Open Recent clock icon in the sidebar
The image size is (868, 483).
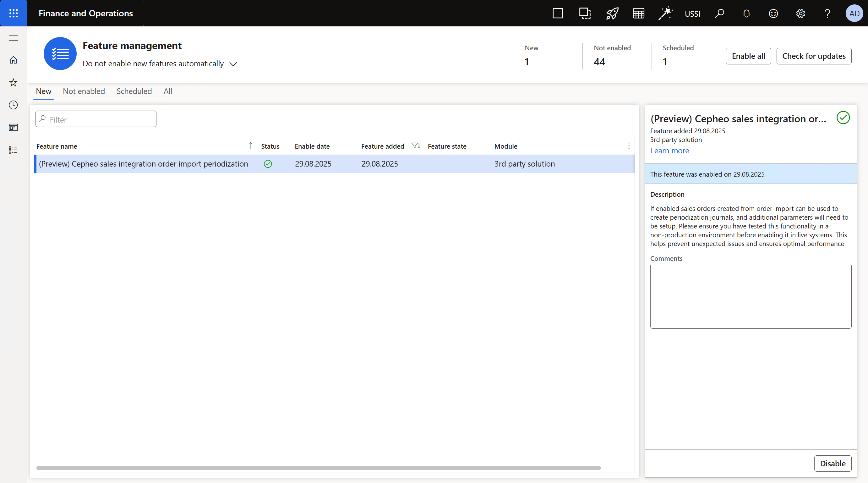(14, 105)
